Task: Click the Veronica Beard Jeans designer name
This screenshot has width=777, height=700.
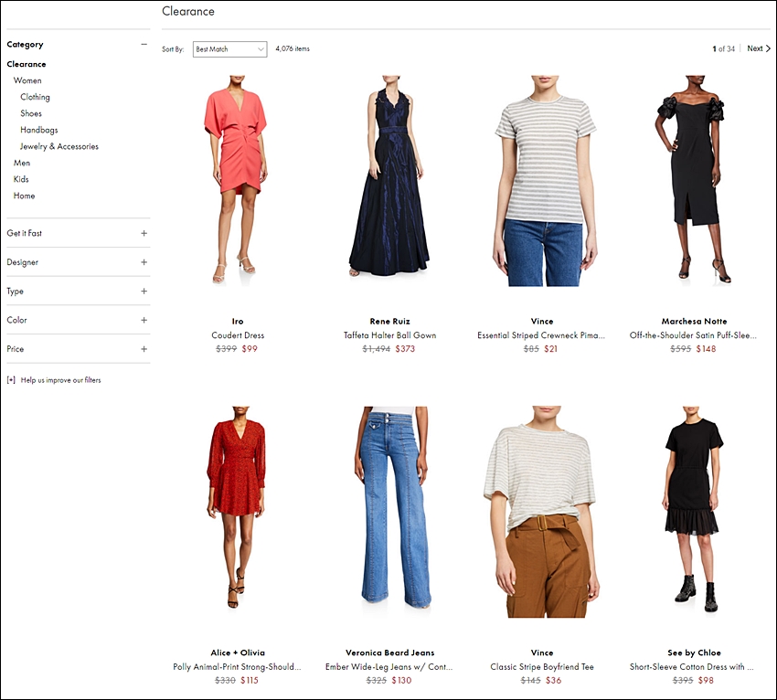Action: click(x=390, y=652)
